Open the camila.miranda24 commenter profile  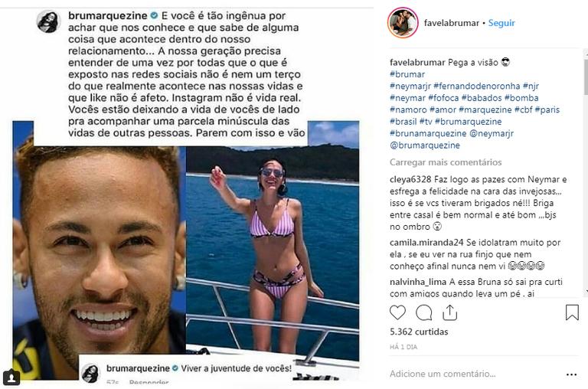[x=426, y=243]
